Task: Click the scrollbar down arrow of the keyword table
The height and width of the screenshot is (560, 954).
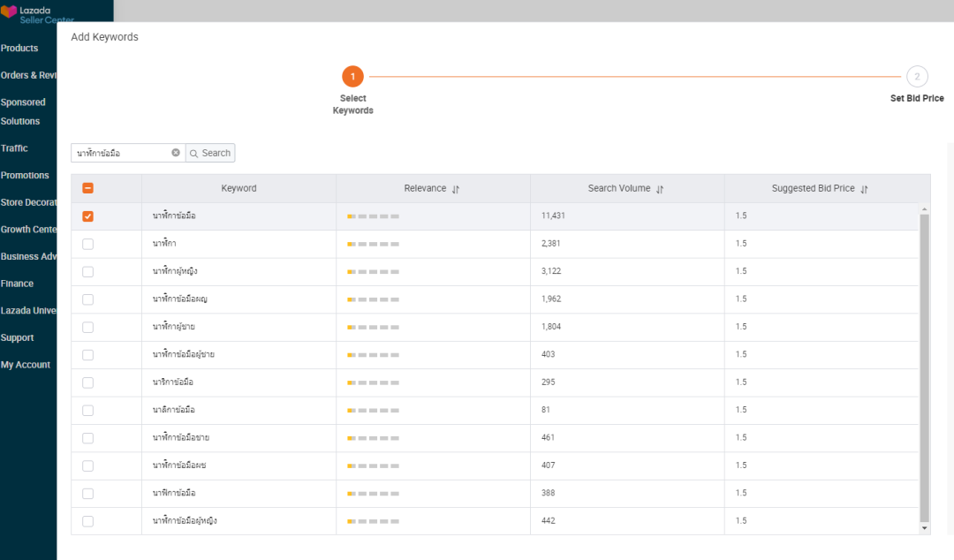Action: click(924, 527)
